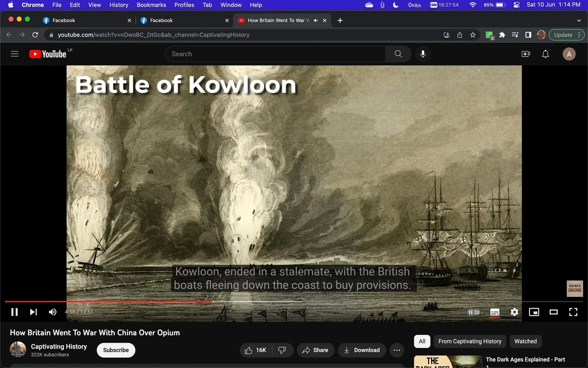The image size is (588, 368).
Task: Bookmark this page with star
Action: [x=473, y=35]
